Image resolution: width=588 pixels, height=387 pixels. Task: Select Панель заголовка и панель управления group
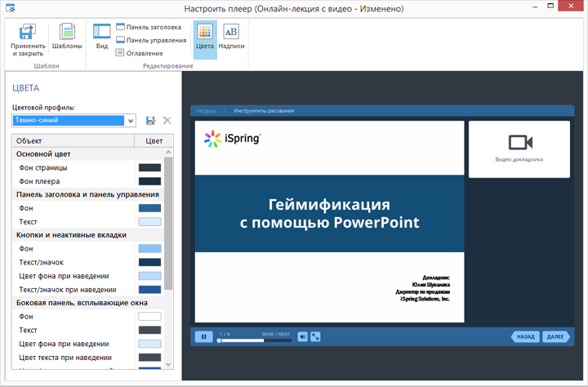[88, 194]
